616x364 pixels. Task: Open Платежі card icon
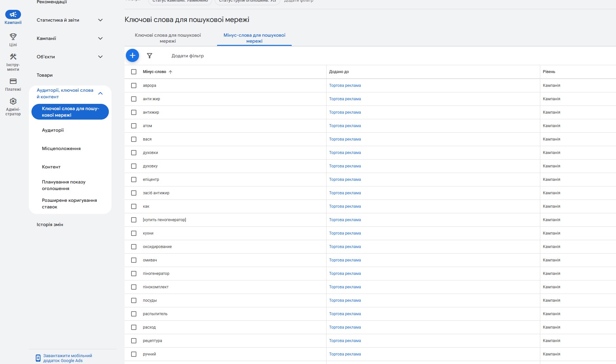point(13,81)
